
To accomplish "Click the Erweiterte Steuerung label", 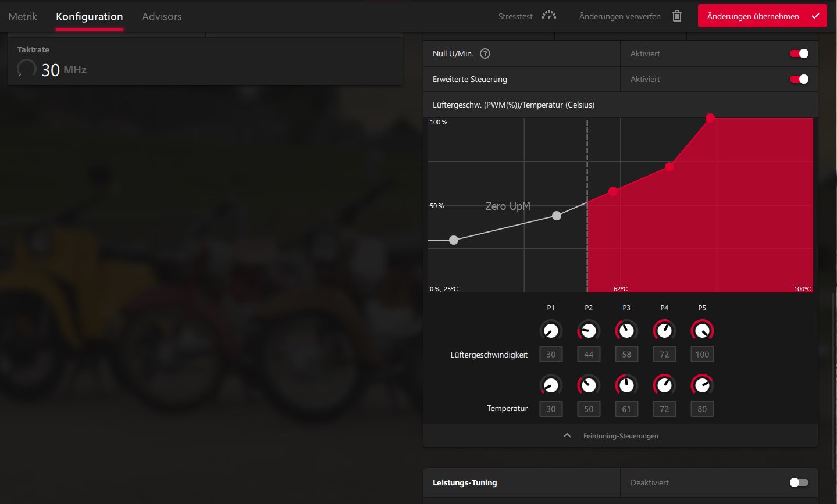I will coord(470,79).
